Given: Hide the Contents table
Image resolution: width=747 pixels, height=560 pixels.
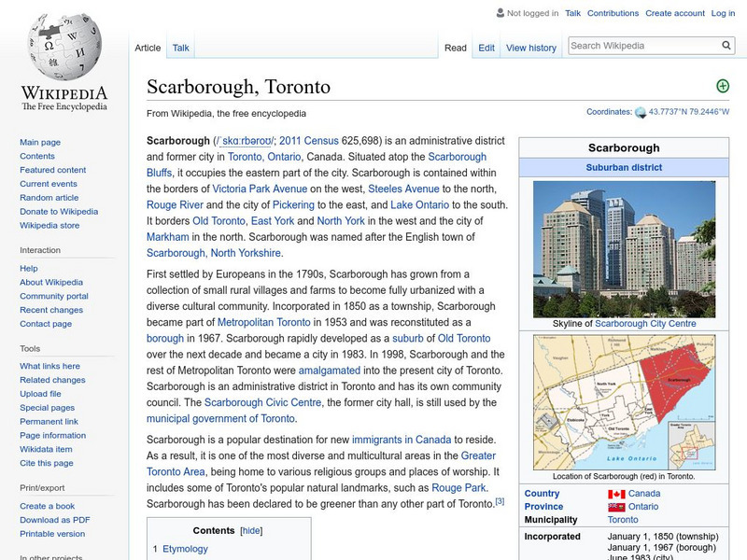Looking at the screenshot, I should pos(251,530).
